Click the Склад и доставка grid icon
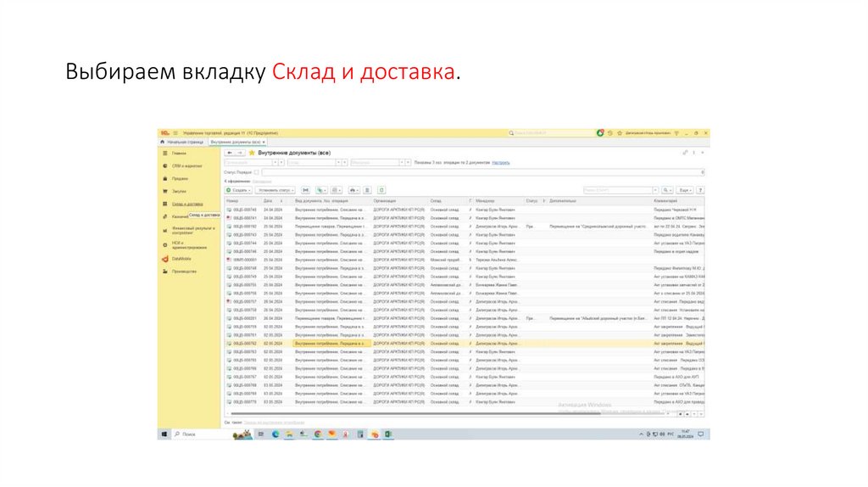The width and height of the screenshot is (868, 487). [x=165, y=204]
